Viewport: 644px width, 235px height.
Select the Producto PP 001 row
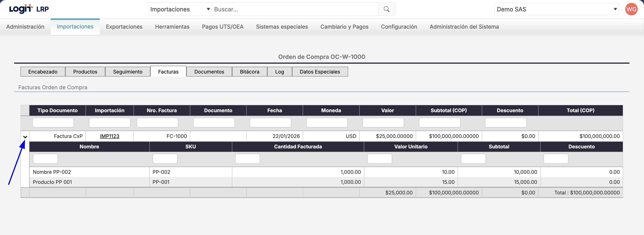[x=52, y=182]
